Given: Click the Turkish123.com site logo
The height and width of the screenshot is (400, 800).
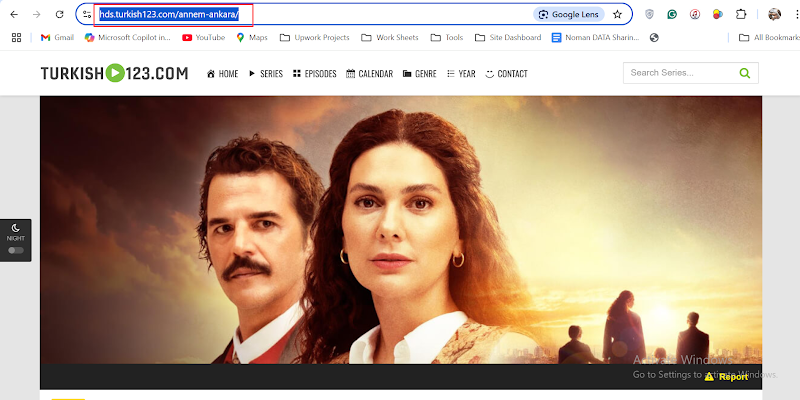Looking at the screenshot, I should 114,73.
